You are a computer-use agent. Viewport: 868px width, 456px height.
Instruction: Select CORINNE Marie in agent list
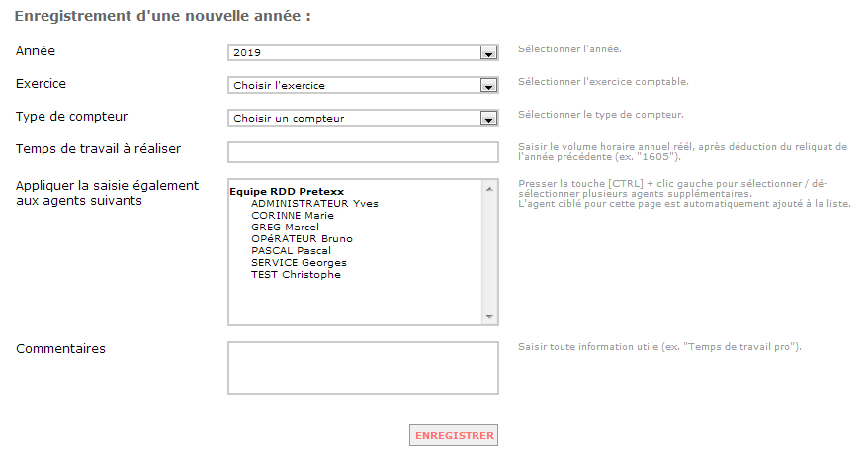(x=293, y=215)
